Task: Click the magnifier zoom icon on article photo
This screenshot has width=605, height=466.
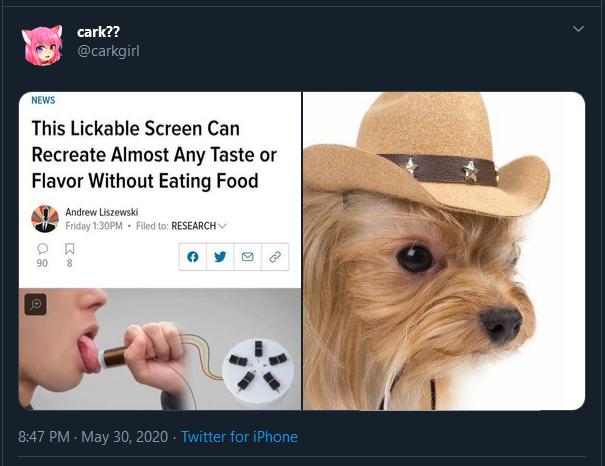Action: pos(36,304)
